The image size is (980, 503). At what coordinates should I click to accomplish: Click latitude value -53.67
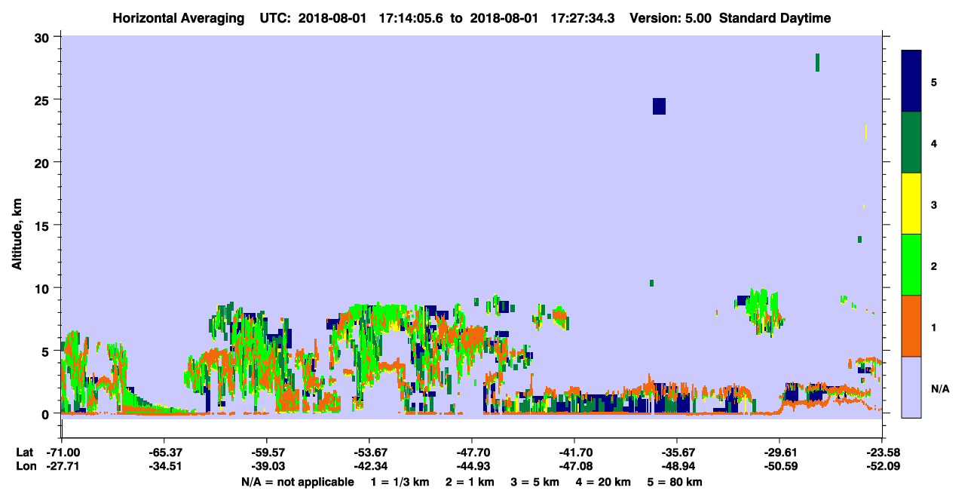(x=369, y=452)
